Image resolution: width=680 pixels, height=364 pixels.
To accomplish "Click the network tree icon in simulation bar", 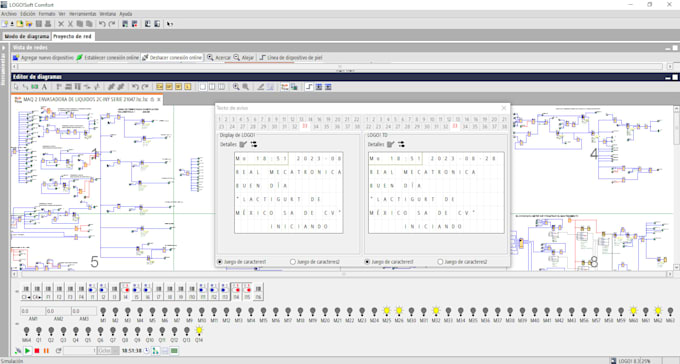I will pyautogui.click(x=155, y=351).
